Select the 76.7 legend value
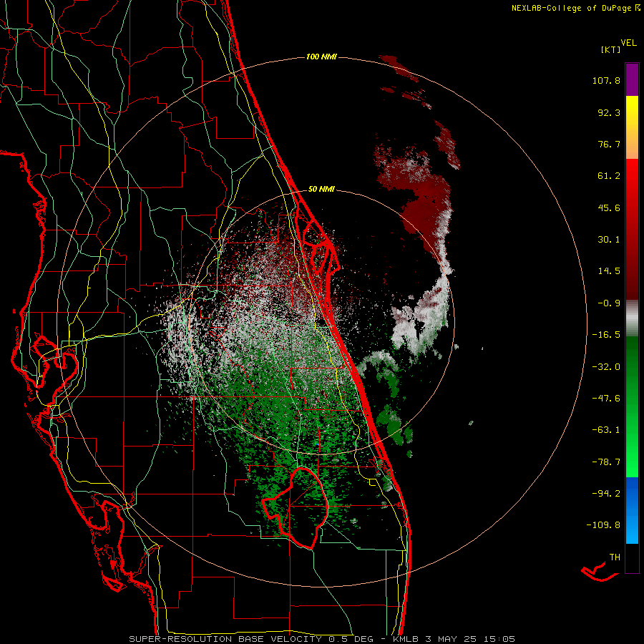This screenshot has width=644, height=644. click(x=609, y=144)
